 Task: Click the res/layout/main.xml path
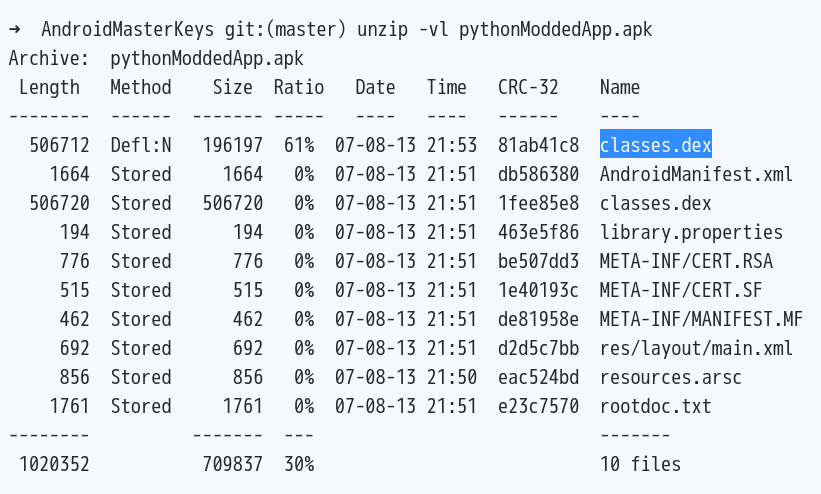coord(696,348)
